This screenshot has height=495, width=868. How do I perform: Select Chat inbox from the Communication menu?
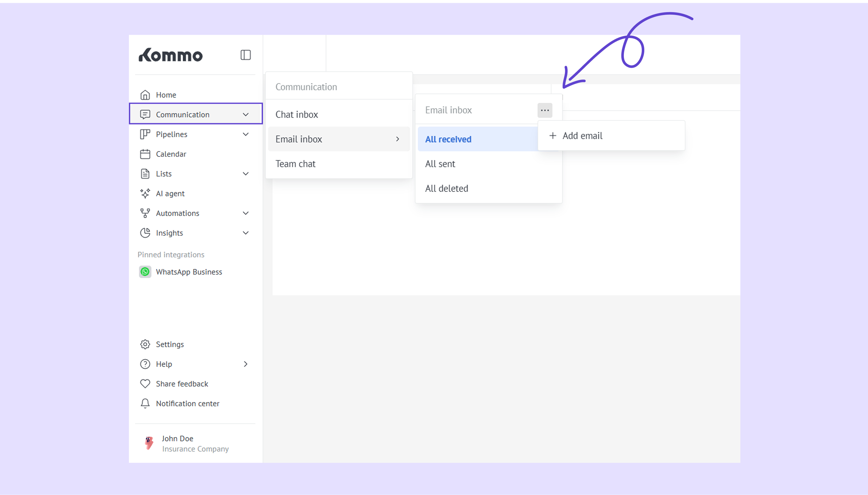[x=296, y=115]
